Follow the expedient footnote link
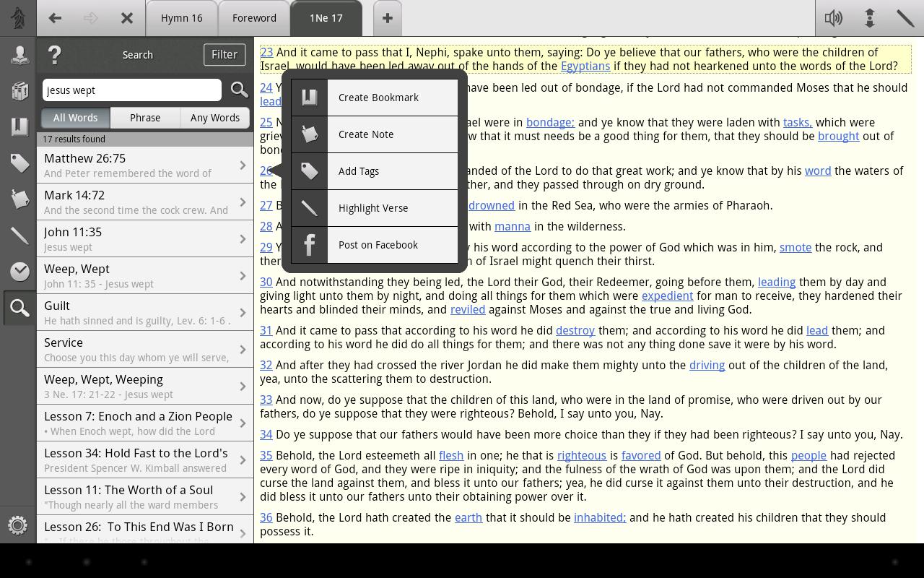 click(x=667, y=296)
